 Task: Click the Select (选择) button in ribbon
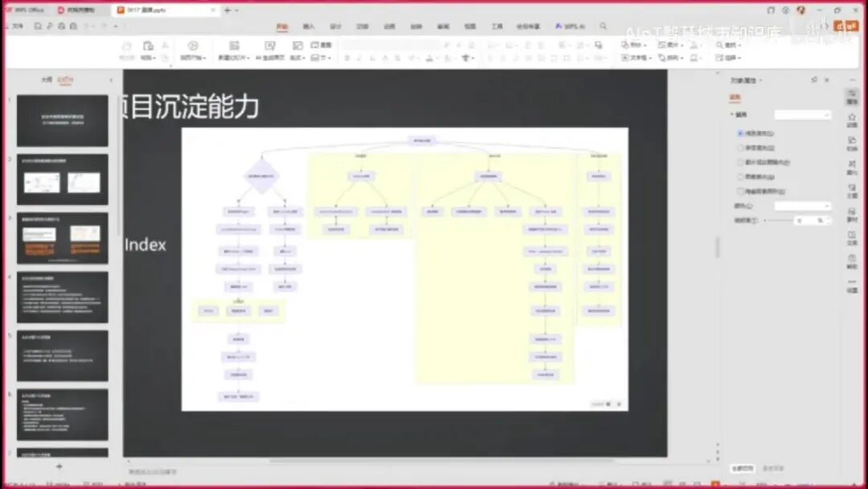(728, 58)
